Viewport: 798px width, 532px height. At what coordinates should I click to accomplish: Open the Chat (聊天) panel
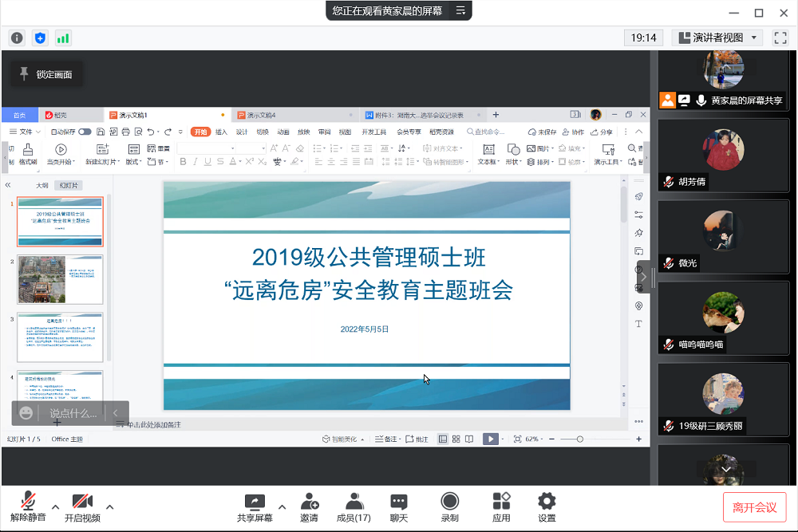tap(399, 507)
